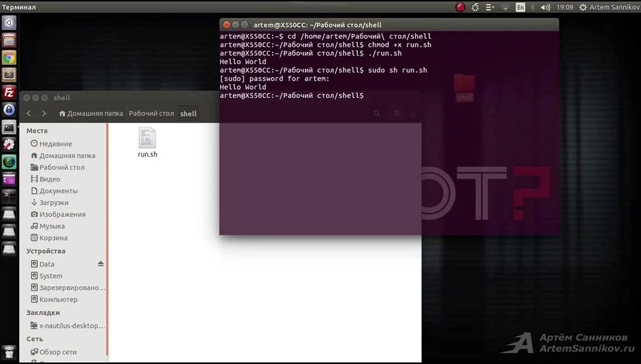The height and width of the screenshot is (364, 641).
Task: Click the Рабочий стол breadcrumb button
Action: (151, 114)
